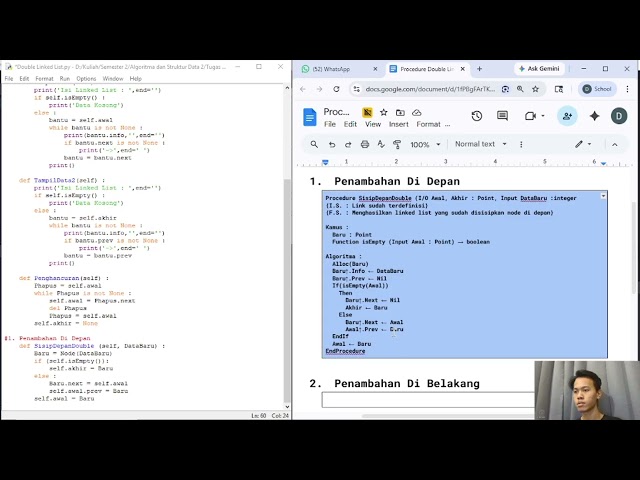The image size is (640, 480).
Task: Click the search menus magnifier icon
Action: (x=314, y=144)
